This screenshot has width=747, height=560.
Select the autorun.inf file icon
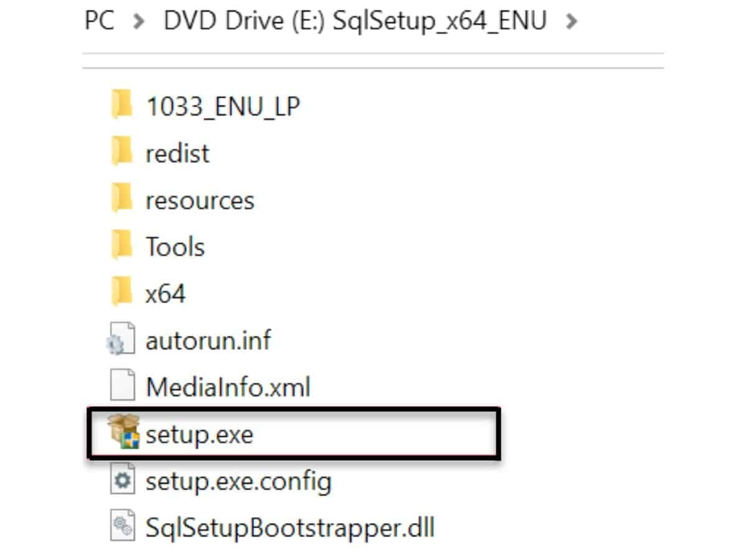click(x=121, y=340)
